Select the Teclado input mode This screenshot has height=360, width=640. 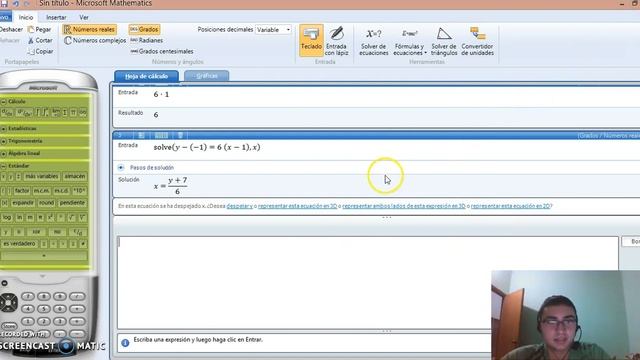(x=311, y=40)
